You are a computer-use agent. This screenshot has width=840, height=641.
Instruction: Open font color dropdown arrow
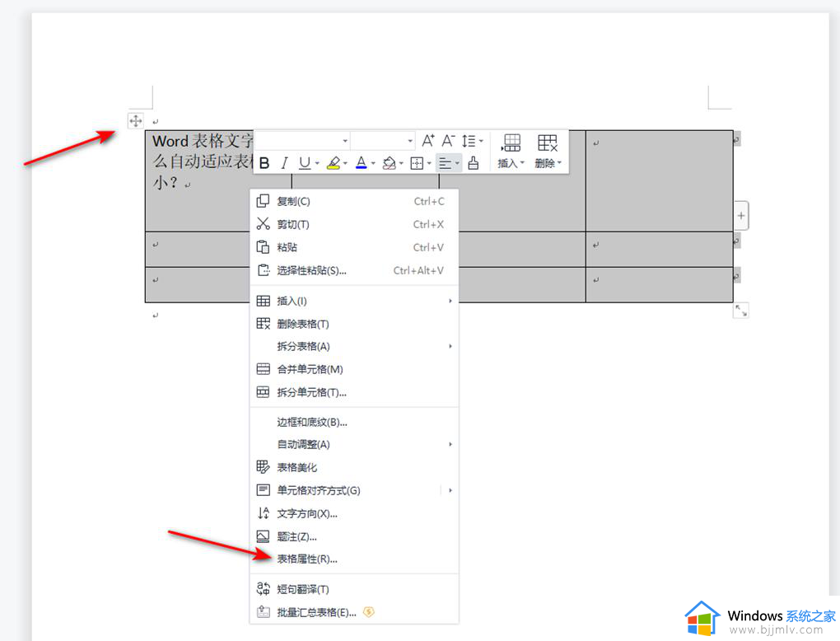(373, 163)
